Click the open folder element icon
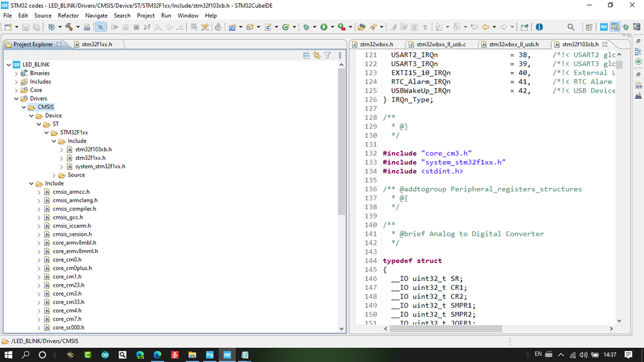 pos(362,27)
